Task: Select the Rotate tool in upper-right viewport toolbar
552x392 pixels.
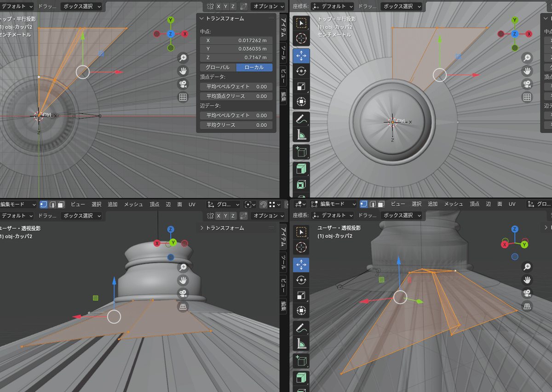Action: (301, 71)
